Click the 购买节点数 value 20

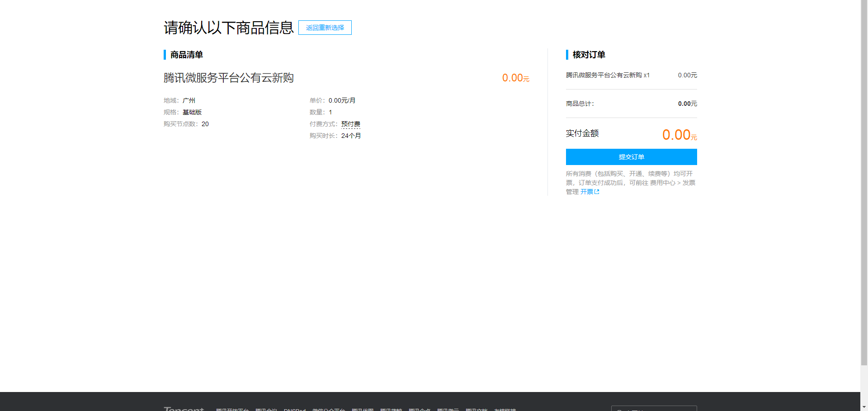[205, 124]
